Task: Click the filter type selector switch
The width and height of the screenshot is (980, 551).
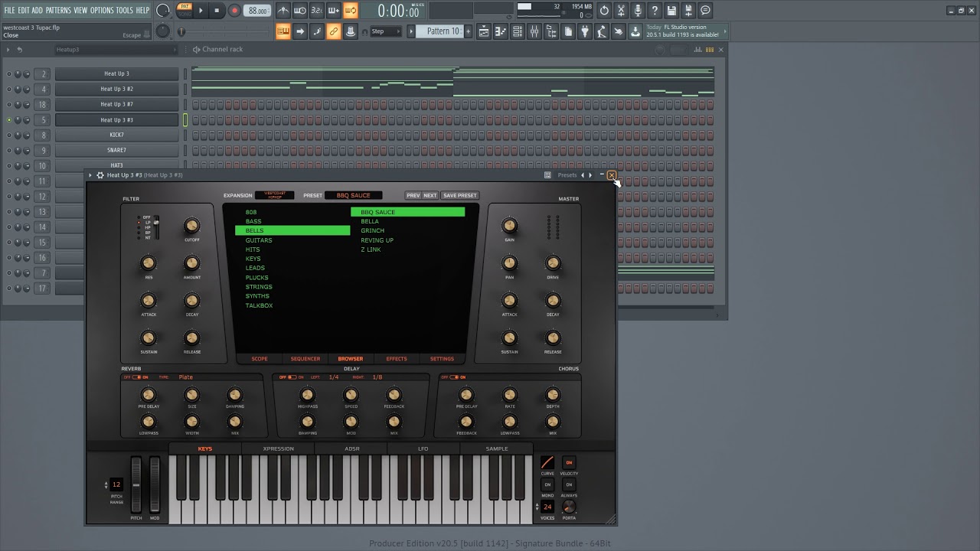Action: pyautogui.click(x=155, y=228)
